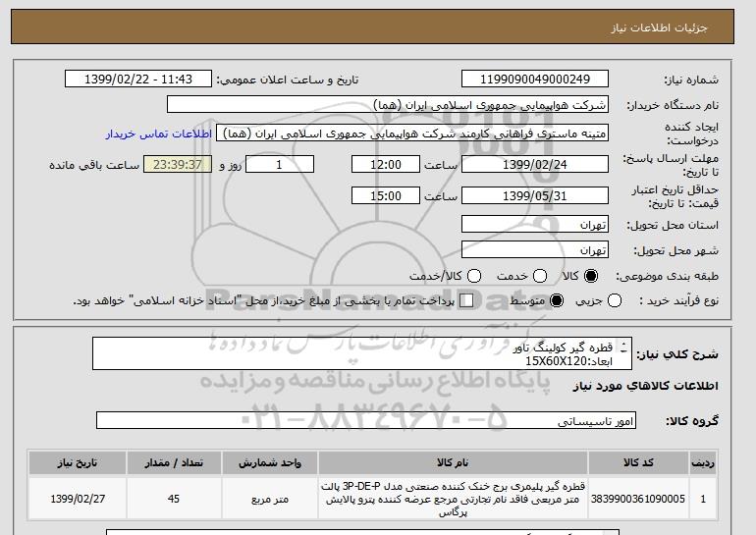Click the product name cell قطره گیر پلیمری
This screenshot has height=535, width=756.
[453, 499]
